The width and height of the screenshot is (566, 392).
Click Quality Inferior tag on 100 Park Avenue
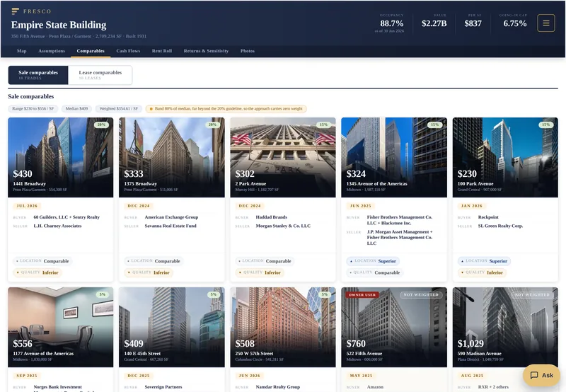(x=483, y=272)
